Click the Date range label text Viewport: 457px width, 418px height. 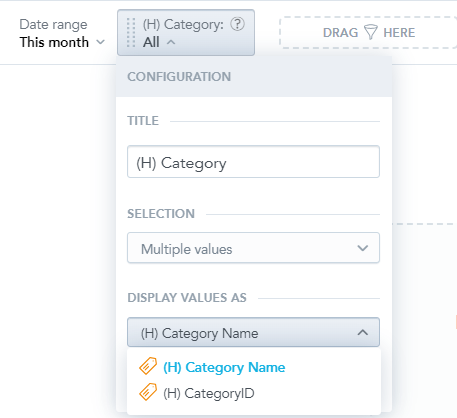click(x=53, y=25)
